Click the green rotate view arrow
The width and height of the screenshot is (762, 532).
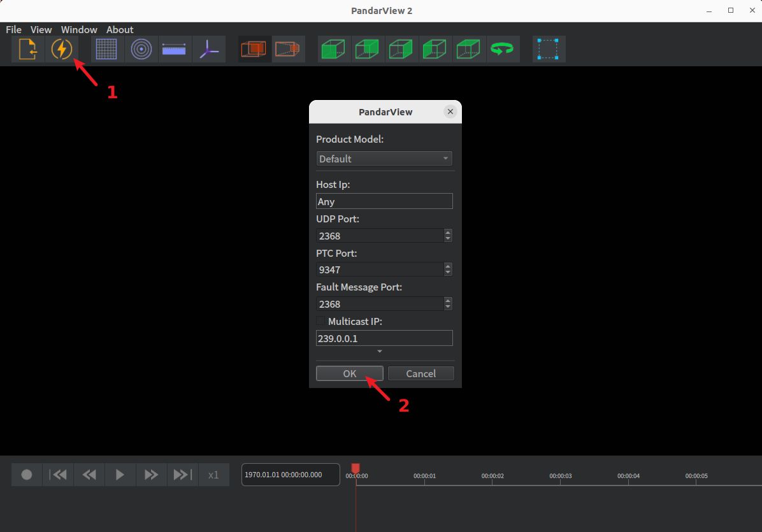point(502,49)
